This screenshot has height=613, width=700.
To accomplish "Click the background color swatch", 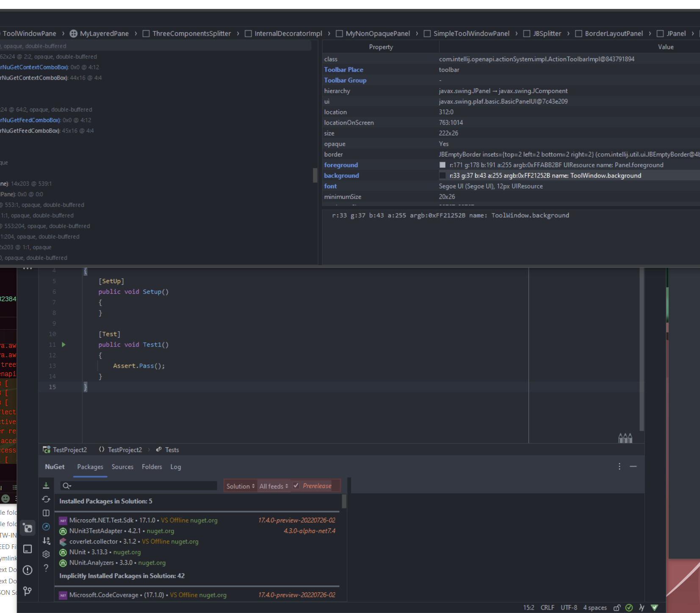I will (x=443, y=175).
